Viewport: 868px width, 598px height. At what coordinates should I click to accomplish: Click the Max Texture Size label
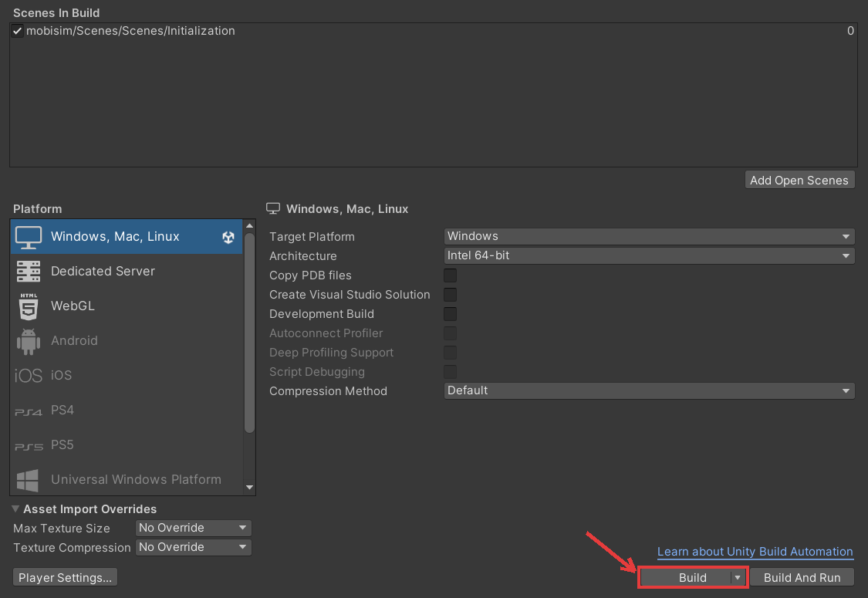click(x=62, y=529)
